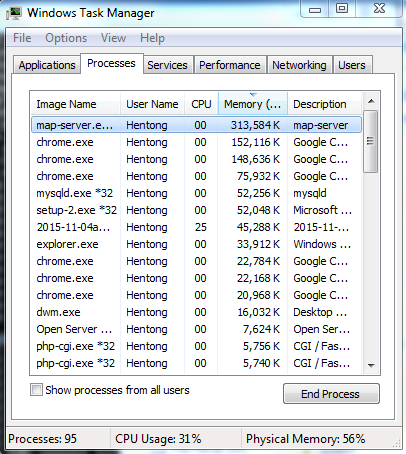406x454 pixels.
Task: Select chrome.exe using 75,932 K
Action: (196, 176)
